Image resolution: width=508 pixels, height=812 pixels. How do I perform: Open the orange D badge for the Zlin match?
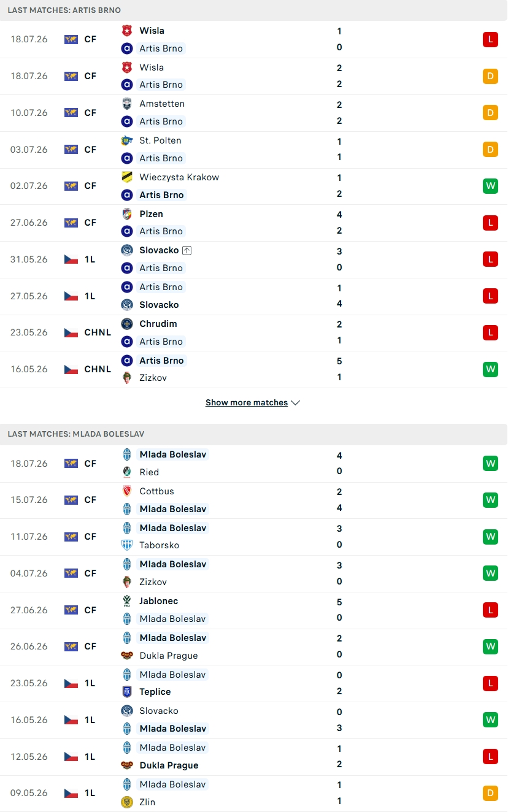tap(490, 793)
